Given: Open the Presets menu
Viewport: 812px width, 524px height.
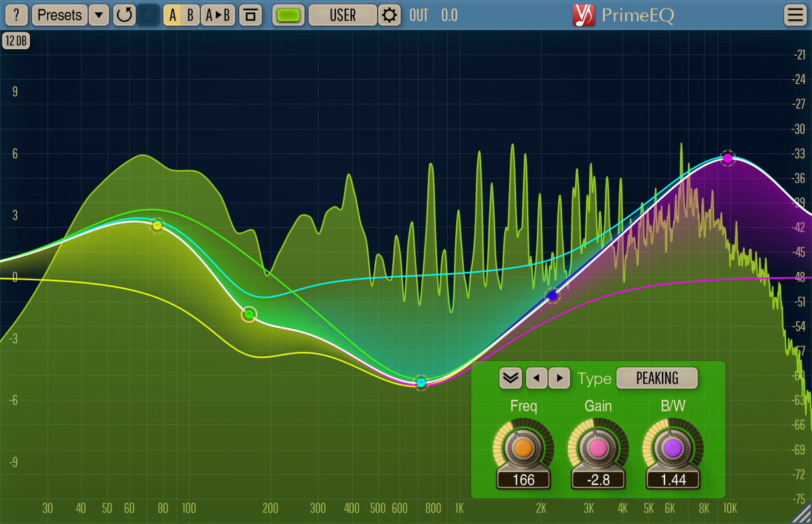Looking at the screenshot, I should (59, 15).
